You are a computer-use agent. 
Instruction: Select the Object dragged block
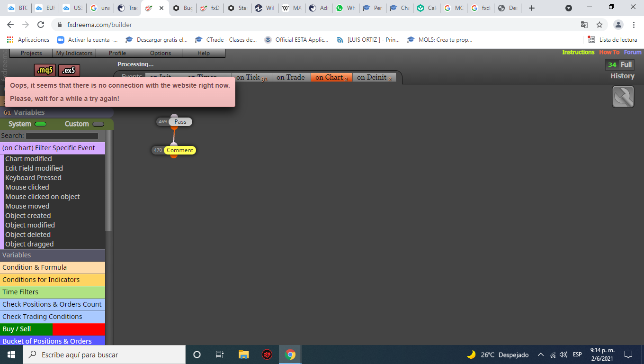pos(29,244)
